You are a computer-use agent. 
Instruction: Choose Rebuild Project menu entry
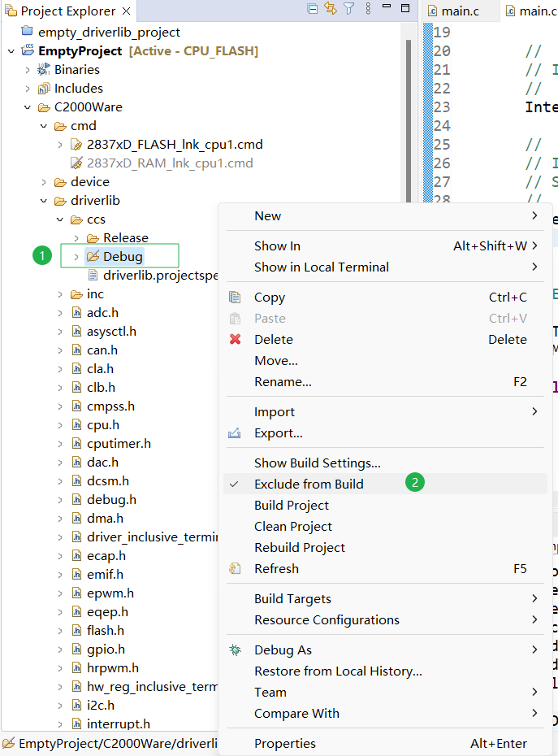click(x=300, y=548)
